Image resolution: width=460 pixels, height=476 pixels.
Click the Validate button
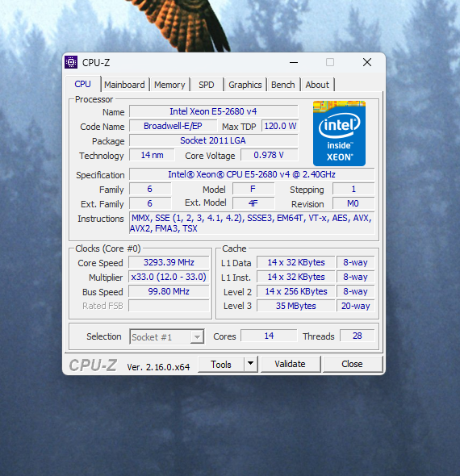[291, 364]
